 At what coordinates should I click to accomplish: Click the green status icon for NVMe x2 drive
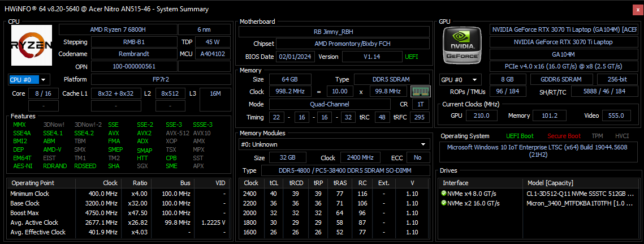click(x=444, y=203)
